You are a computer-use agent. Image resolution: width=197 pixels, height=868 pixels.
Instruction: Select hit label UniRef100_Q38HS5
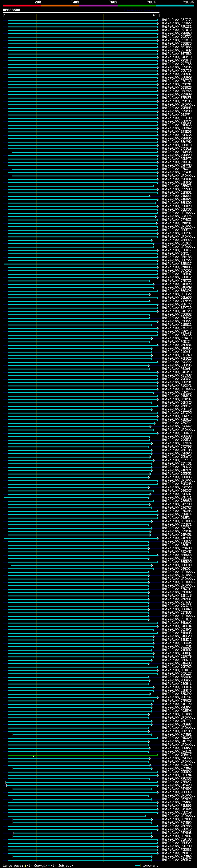click(177, 43)
